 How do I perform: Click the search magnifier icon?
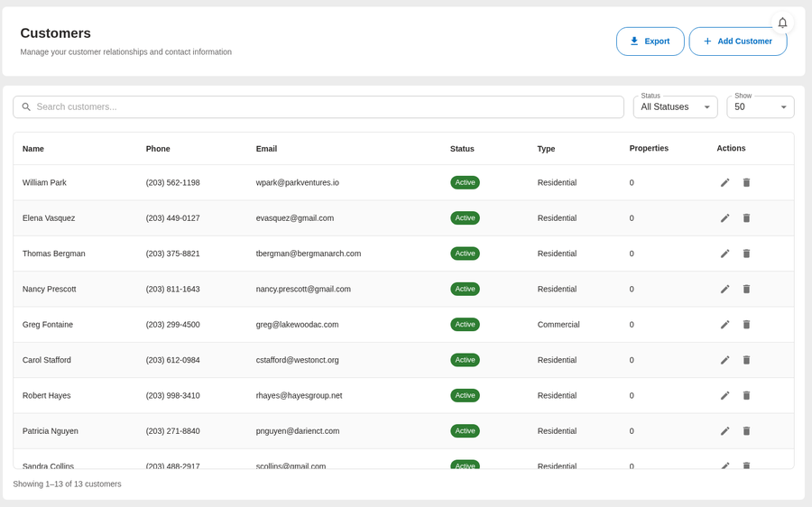coord(26,107)
